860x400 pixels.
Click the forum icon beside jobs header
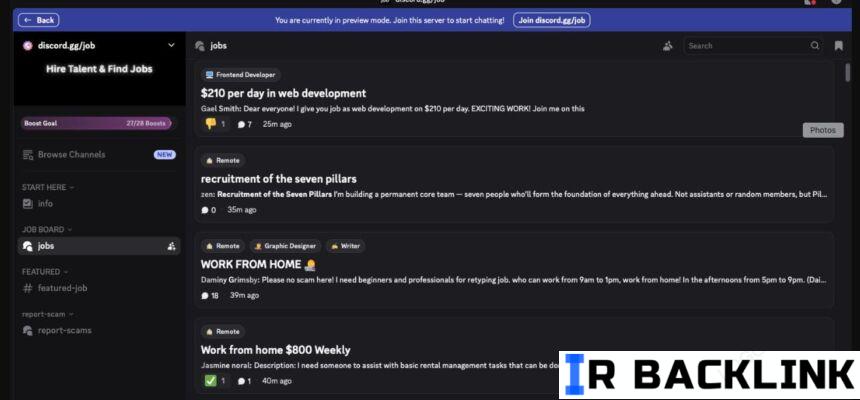pos(200,46)
